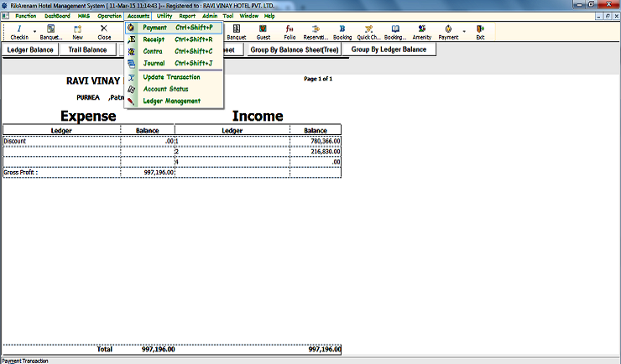Click the Reservation toolbar icon
Viewport: 621px width, 364px height.
pyautogui.click(x=316, y=32)
